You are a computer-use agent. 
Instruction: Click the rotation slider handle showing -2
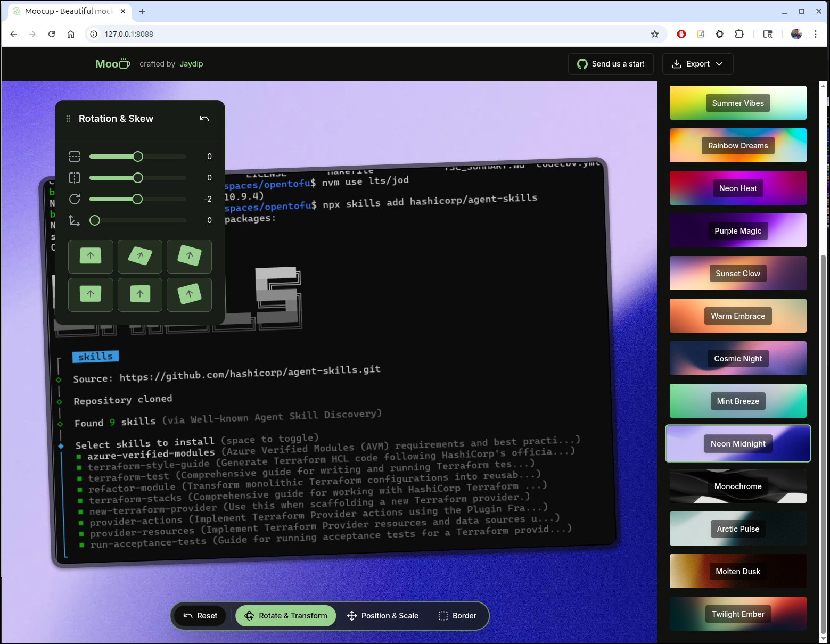pyautogui.click(x=137, y=199)
